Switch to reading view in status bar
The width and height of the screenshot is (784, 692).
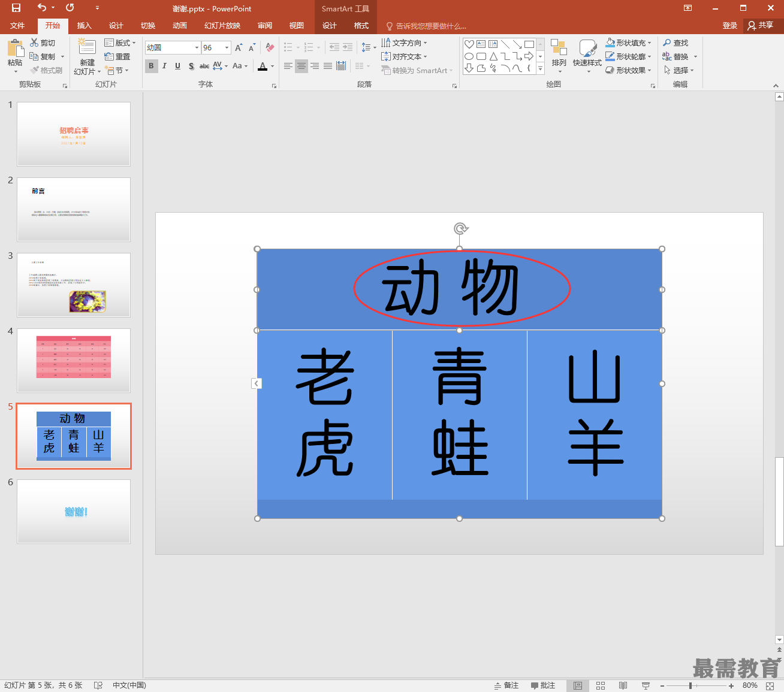[x=623, y=685]
